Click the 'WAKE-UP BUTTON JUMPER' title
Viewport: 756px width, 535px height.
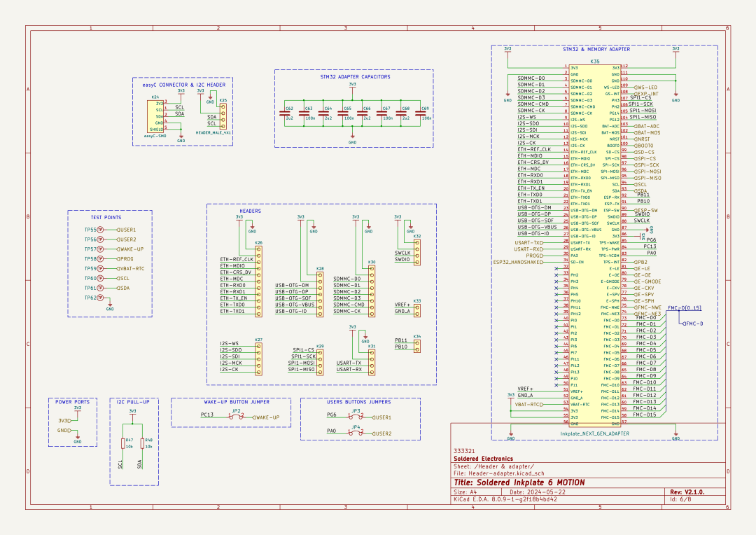tap(237, 402)
